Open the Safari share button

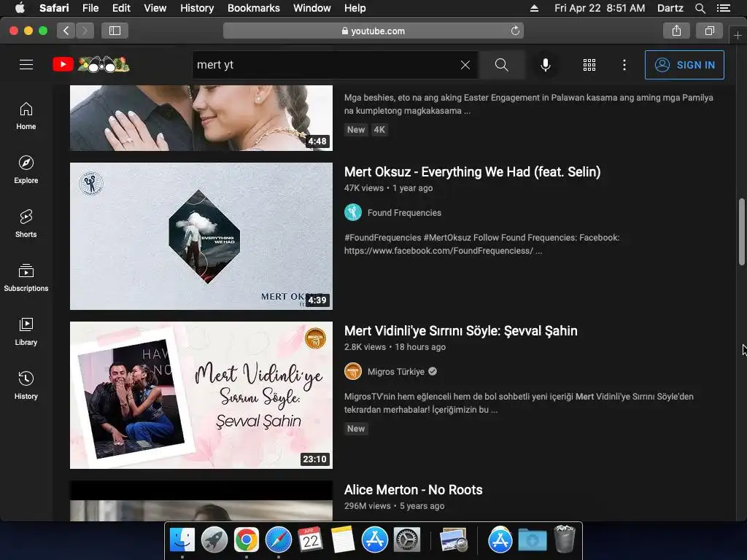point(676,31)
